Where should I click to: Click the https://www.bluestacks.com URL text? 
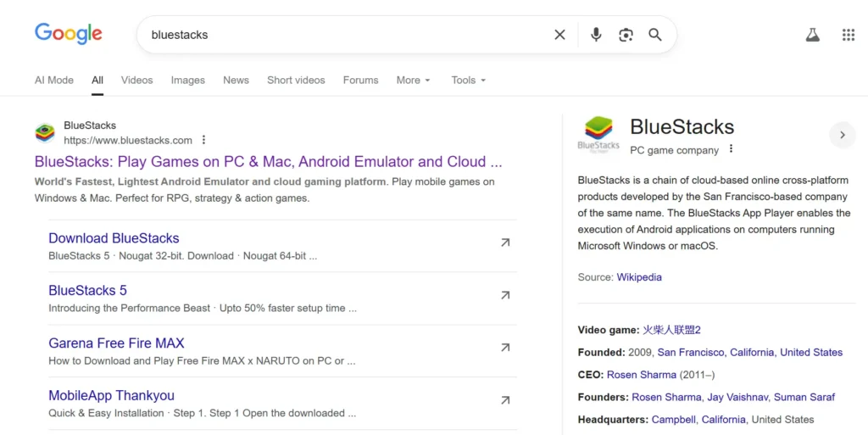click(128, 141)
